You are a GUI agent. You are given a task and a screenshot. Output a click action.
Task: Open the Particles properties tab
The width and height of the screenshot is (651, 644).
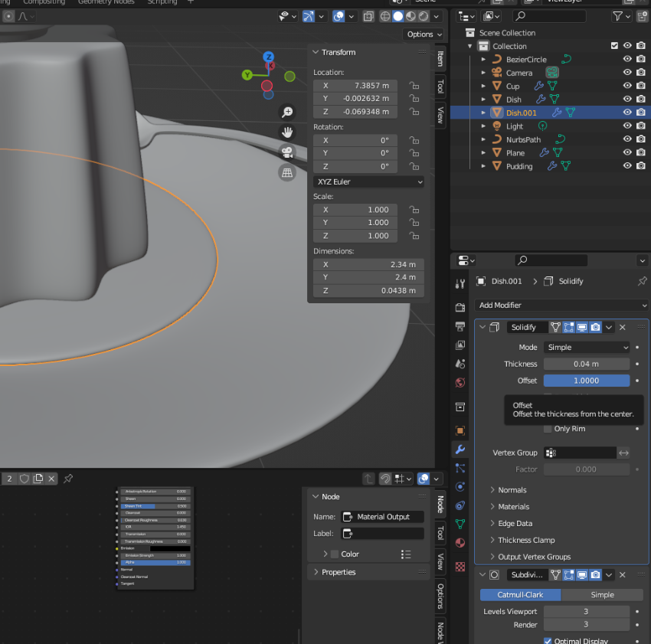(x=460, y=468)
